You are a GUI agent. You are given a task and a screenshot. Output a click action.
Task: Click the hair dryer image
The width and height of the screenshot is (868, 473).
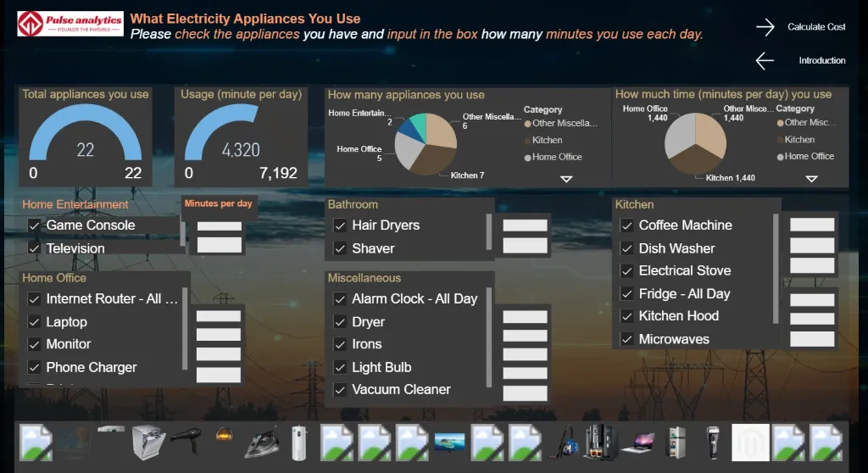click(186, 442)
